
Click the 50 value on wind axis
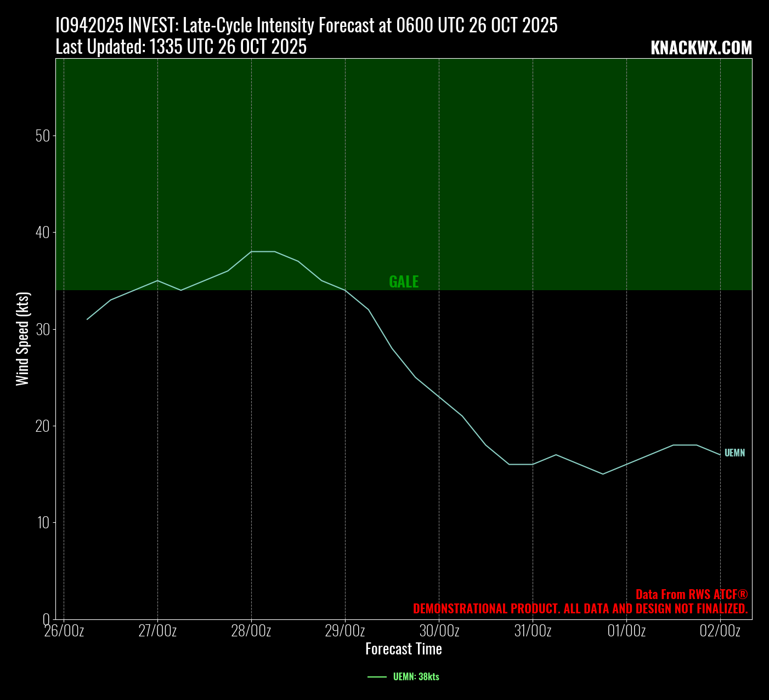(43, 136)
